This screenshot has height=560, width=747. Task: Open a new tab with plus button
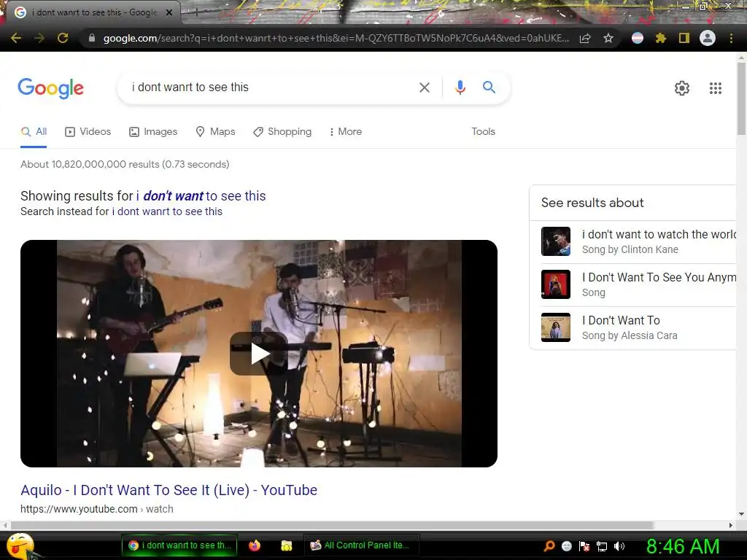pyautogui.click(x=196, y=13)
